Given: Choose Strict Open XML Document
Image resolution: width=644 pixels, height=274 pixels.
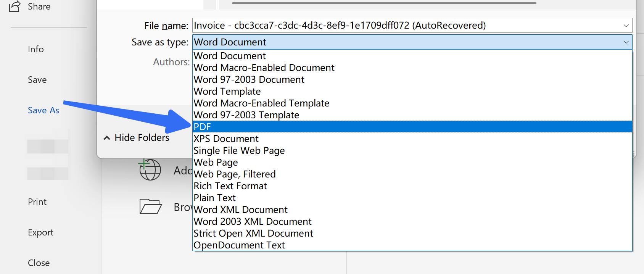Looking at the screenshot, I should [x=412, y=233].
